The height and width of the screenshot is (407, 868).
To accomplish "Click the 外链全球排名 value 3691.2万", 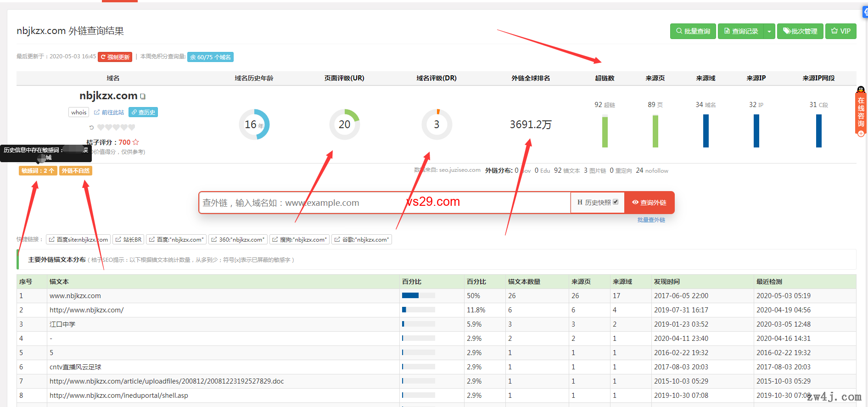I will tap(531, 124).
